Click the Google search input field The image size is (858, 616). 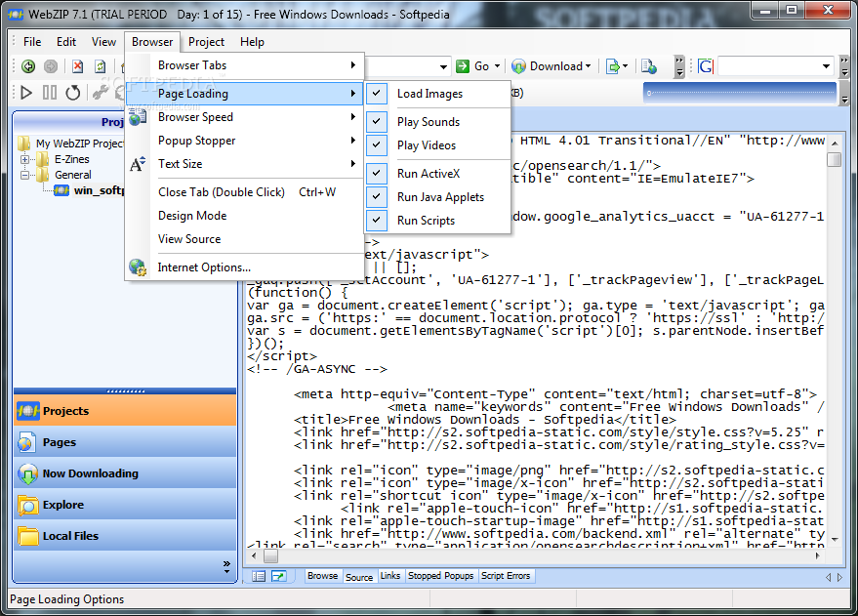pos(768,66)
